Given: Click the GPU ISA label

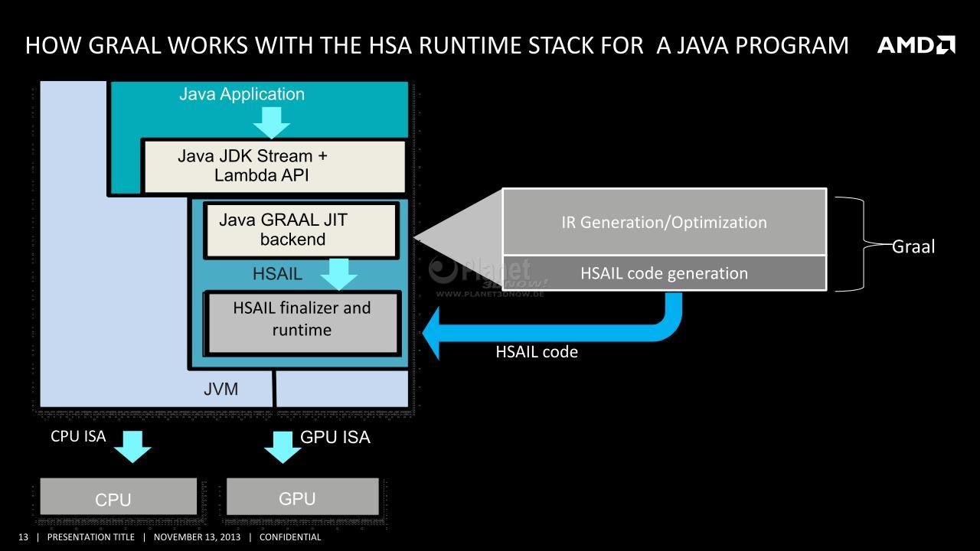Looking at the screenshot, I should click(x=335, y=437).
